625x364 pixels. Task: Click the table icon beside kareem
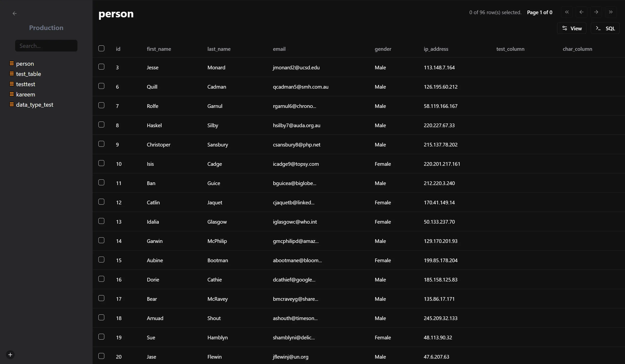coord(12,94)
